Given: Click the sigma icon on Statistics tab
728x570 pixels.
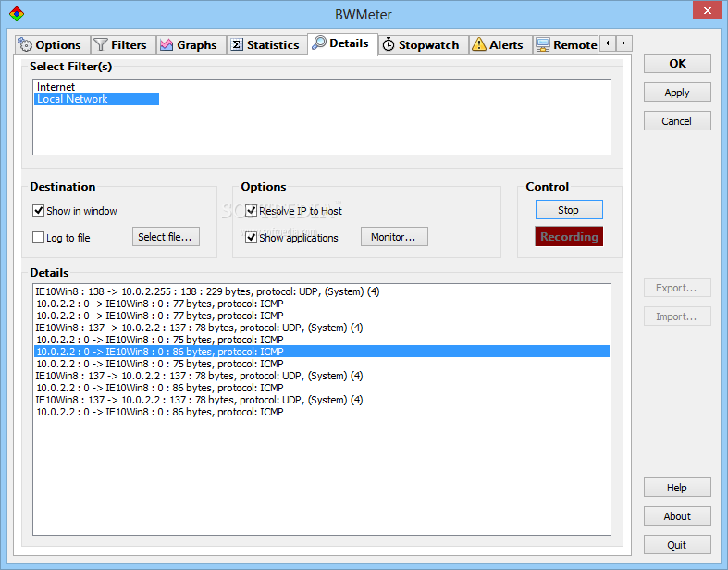Looking at the screenshot, I should [x=237, y=45].
